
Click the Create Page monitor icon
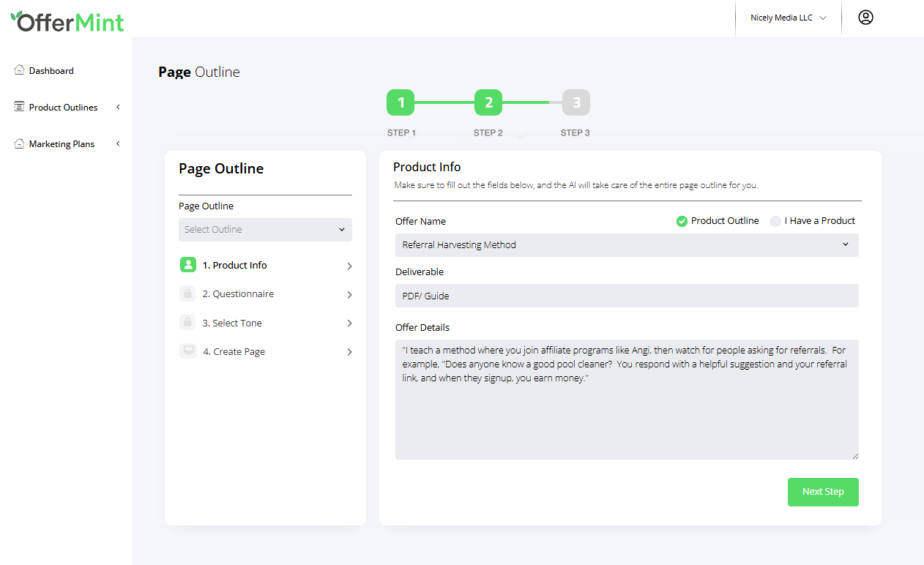coord(188,351)
